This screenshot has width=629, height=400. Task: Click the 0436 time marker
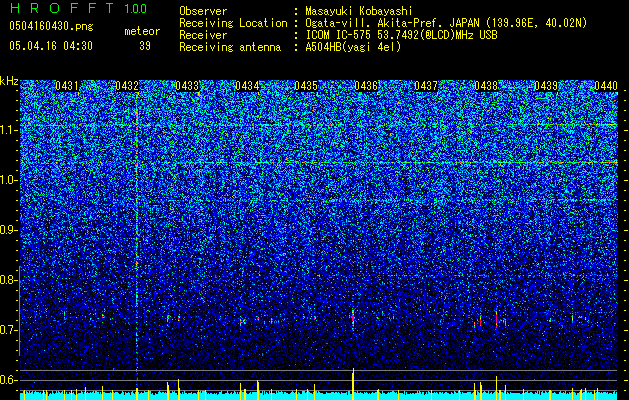point(366,86)
